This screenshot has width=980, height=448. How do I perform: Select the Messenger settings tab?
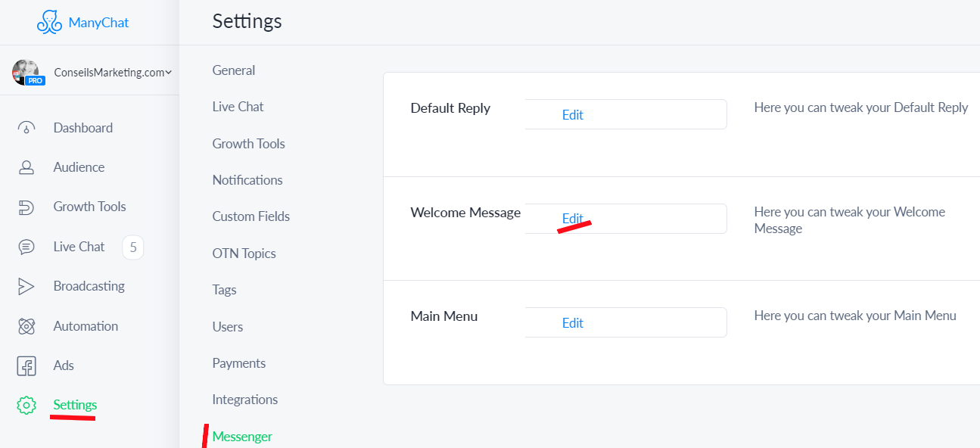click(242, 437)
